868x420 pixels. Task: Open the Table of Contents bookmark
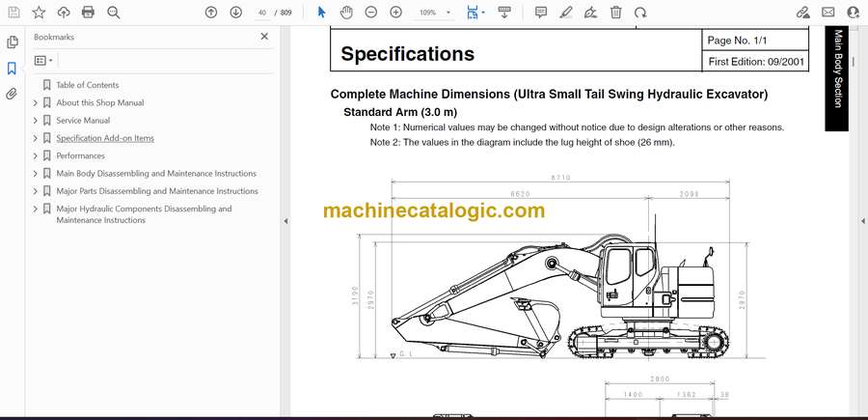tap(87, 85)
